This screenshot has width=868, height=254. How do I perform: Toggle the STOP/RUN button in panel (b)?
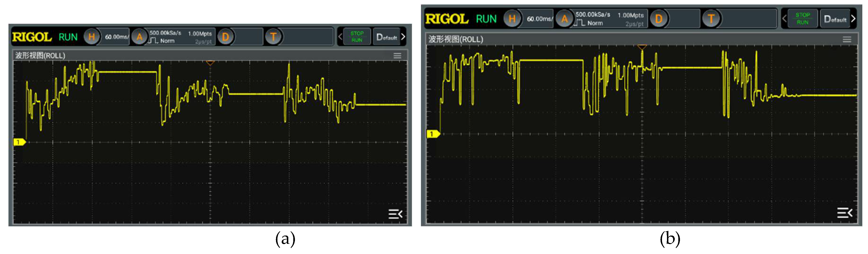point(802,18)
